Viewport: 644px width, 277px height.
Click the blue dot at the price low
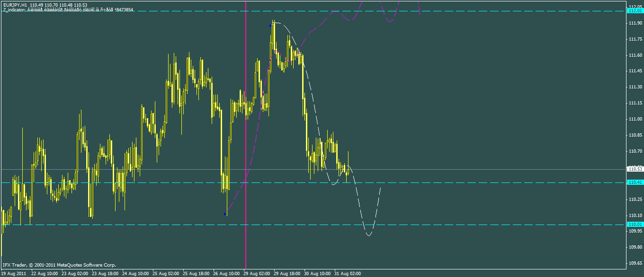click(x=225, y=214)
